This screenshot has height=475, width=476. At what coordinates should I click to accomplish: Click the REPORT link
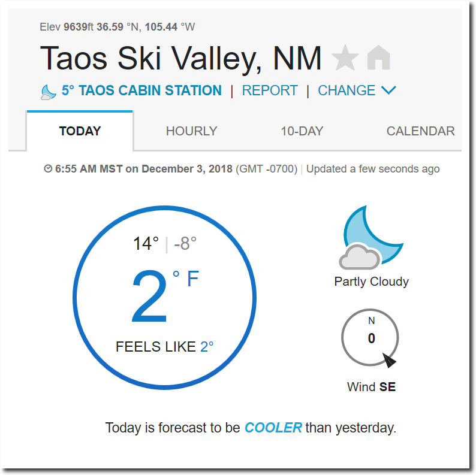tap(270, 90)
